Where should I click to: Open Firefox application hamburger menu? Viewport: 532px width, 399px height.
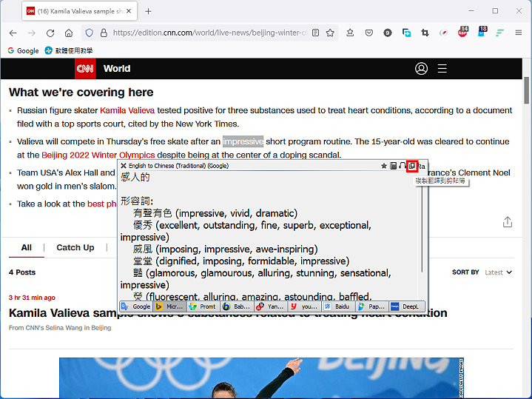pos(519,33)
